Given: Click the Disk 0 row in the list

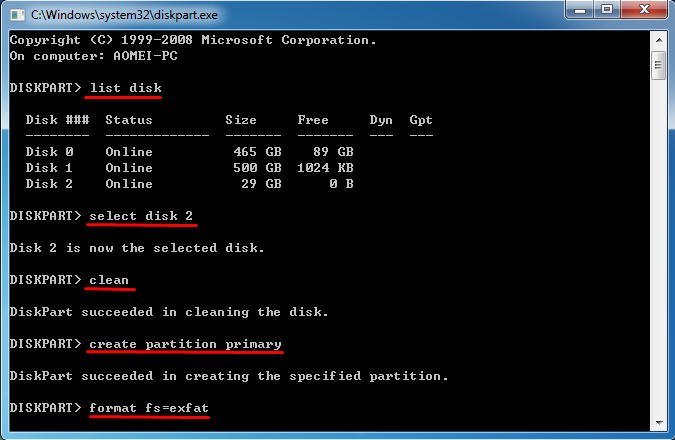Looking at the screenshot, I should pyautogui.click(x=190, y=152).
